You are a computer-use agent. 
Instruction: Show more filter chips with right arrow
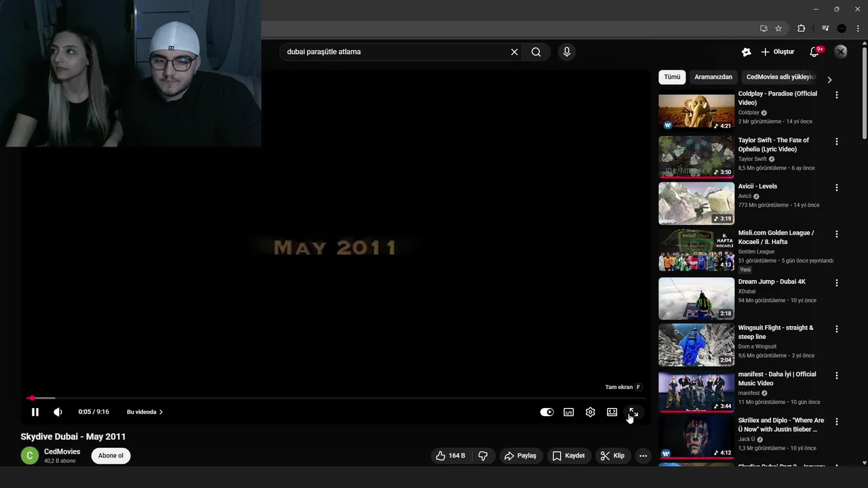pos(829,79)
